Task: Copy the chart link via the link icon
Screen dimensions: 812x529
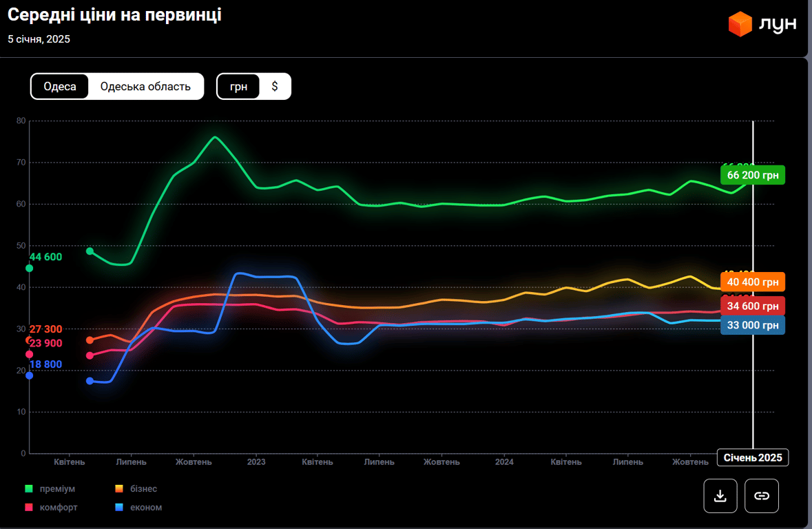Action: coord(762,496)
